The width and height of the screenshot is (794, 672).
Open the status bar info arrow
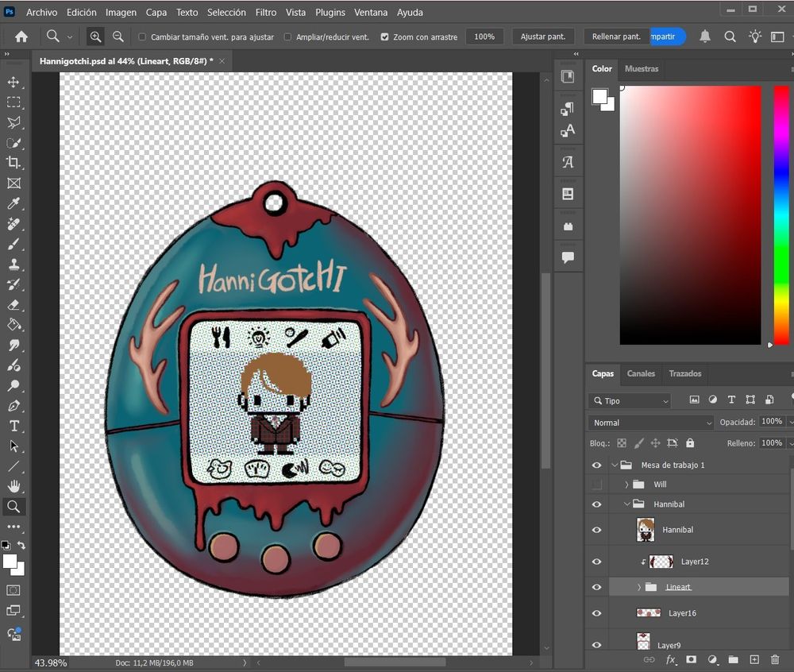tap(245, 662)
